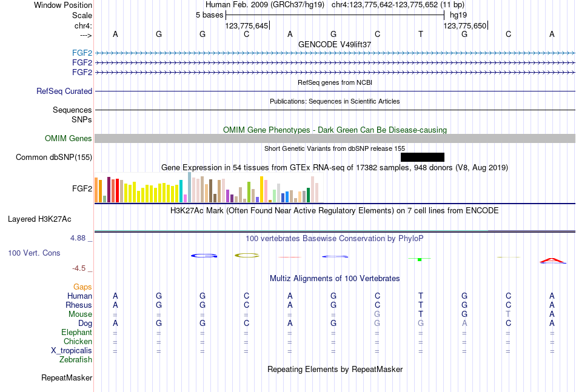
Task: Click the OMIM Genes track label
Action: point(69,138)
